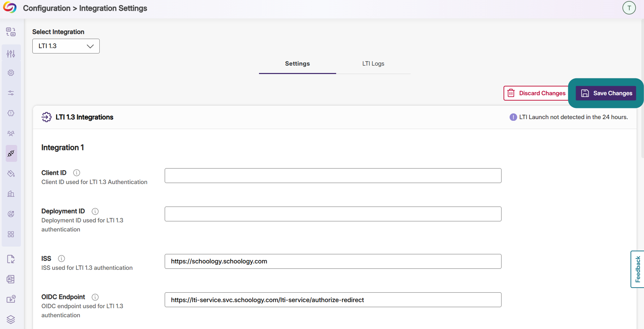
Task: Click the ISS URL input field
Action: 333,261
